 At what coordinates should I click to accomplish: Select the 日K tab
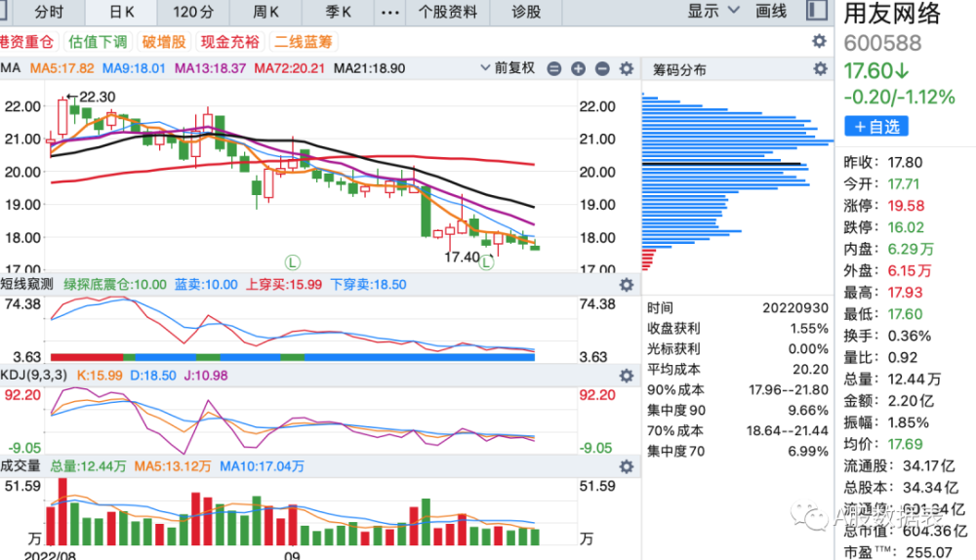point(121,12)
